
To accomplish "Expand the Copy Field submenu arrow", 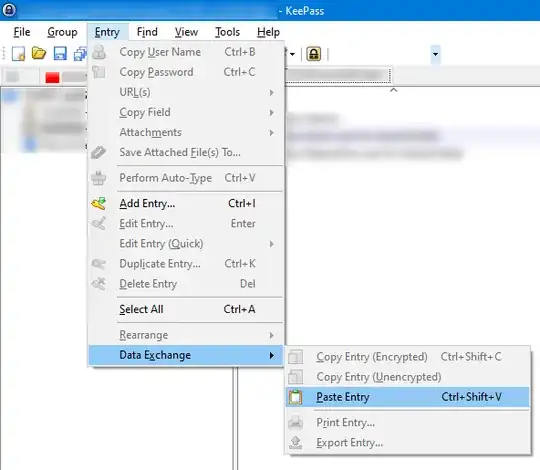I will coord(272,113).
